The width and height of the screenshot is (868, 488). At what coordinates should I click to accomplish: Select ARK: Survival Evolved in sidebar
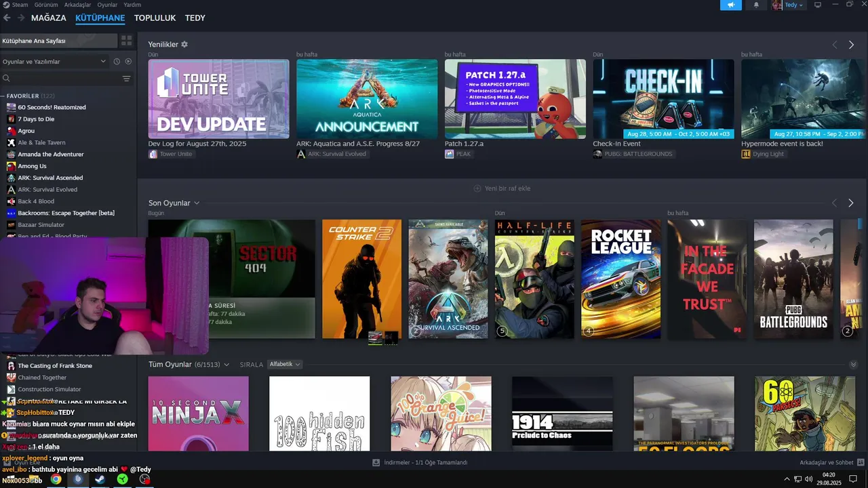(x=47, y=190)
